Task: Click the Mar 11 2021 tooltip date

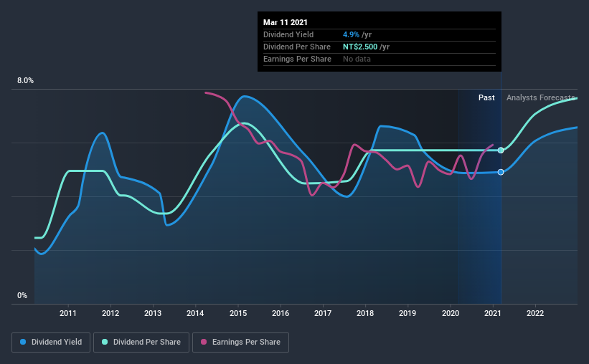Action: tap(286, 22)
